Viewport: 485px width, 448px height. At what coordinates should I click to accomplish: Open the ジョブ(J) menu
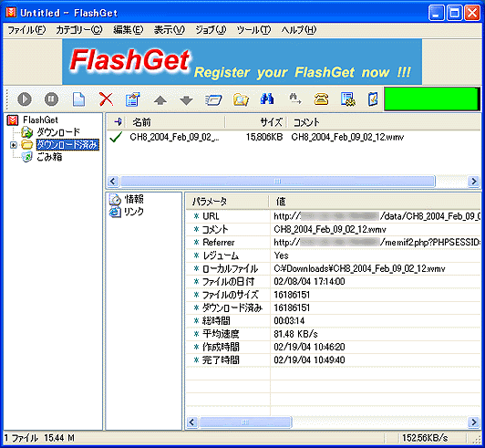211,30
